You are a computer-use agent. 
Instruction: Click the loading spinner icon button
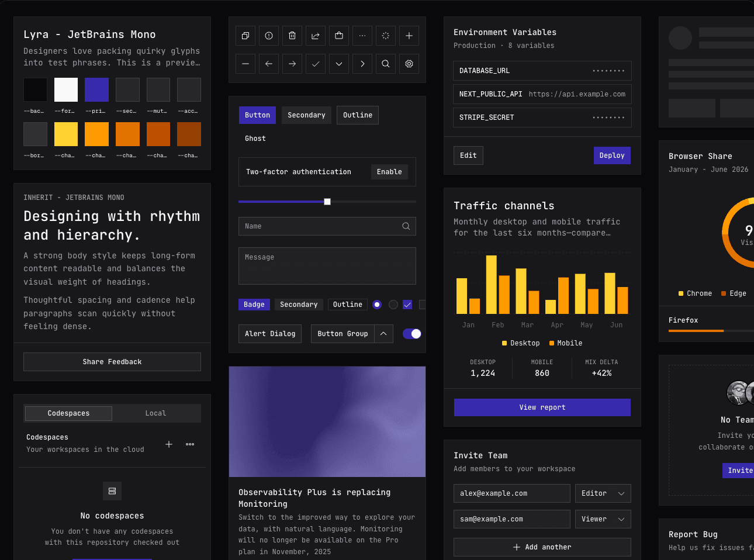click(x=386, y=36)
